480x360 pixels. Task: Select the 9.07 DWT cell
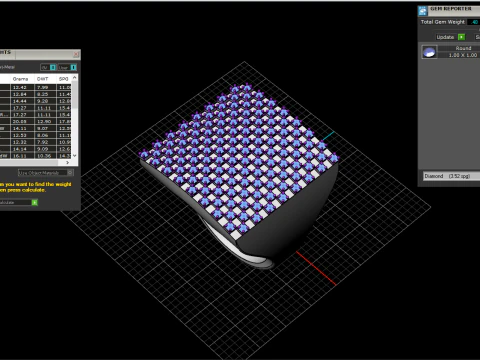[45, 128]
